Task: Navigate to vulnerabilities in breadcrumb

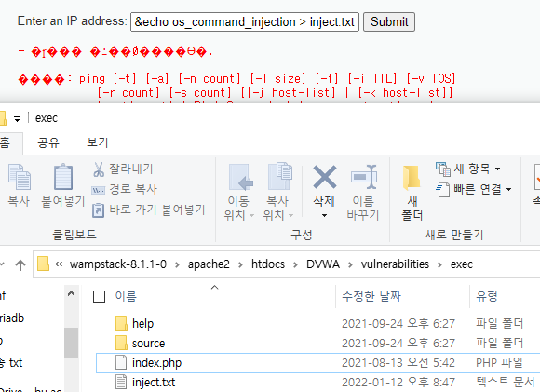Action: pos(395,264)
